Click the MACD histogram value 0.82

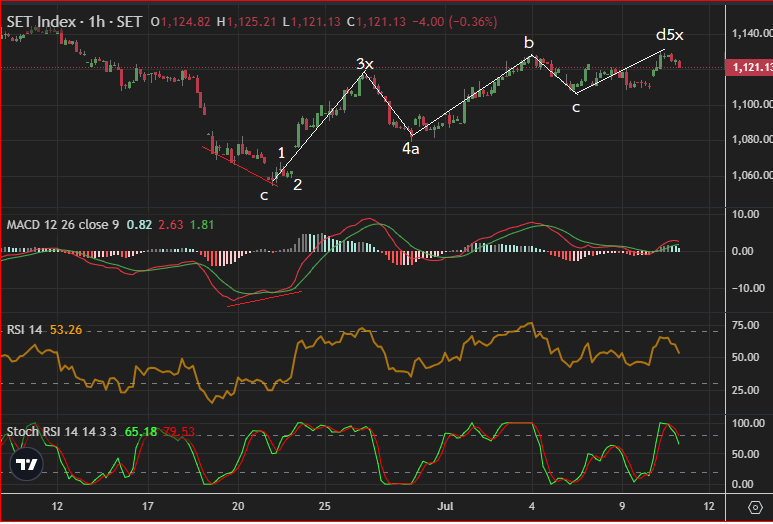click(x=139, y=225)
